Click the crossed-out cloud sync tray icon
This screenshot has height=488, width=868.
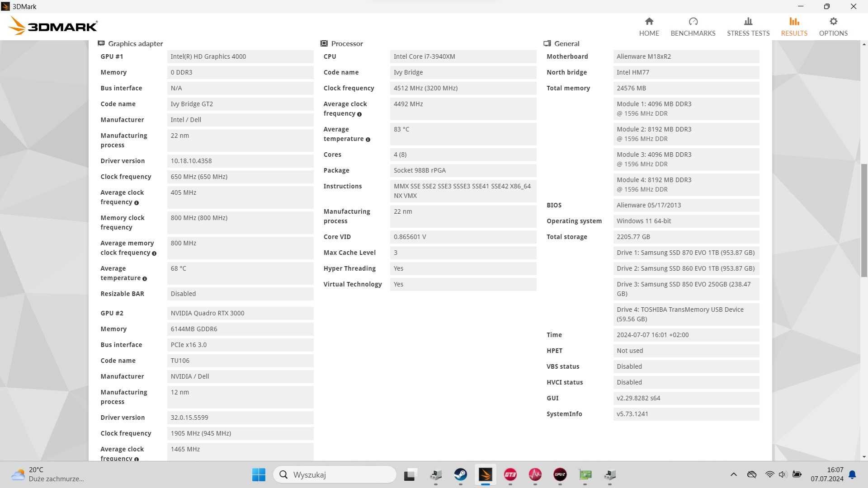(751, 474)
